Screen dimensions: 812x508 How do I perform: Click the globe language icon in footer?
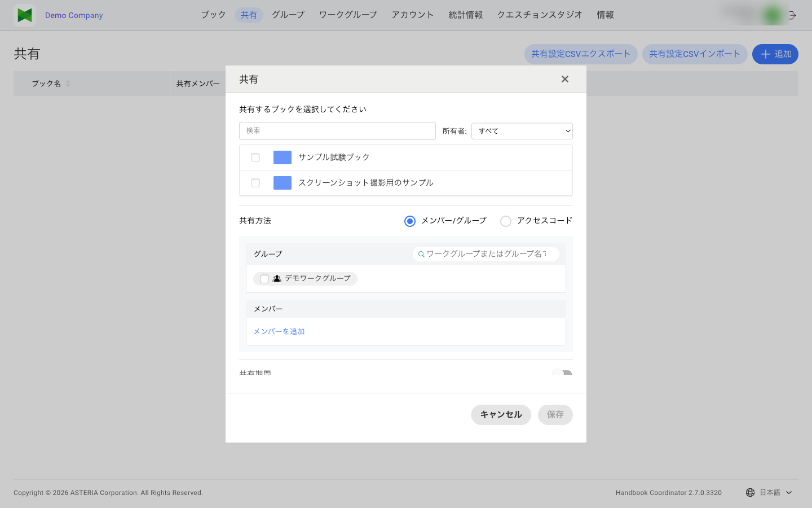[750, 493]
